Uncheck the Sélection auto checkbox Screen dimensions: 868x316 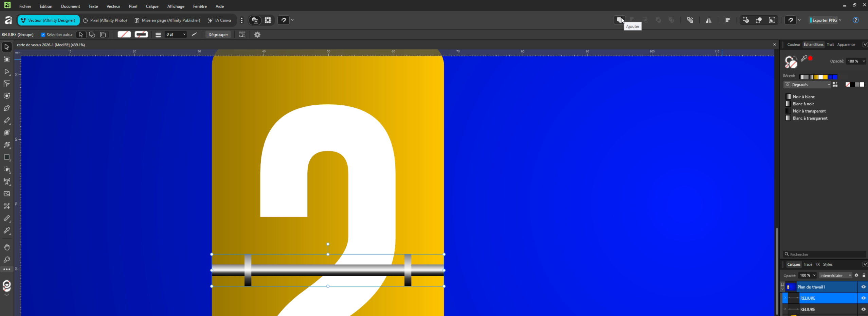pos(43,35)
